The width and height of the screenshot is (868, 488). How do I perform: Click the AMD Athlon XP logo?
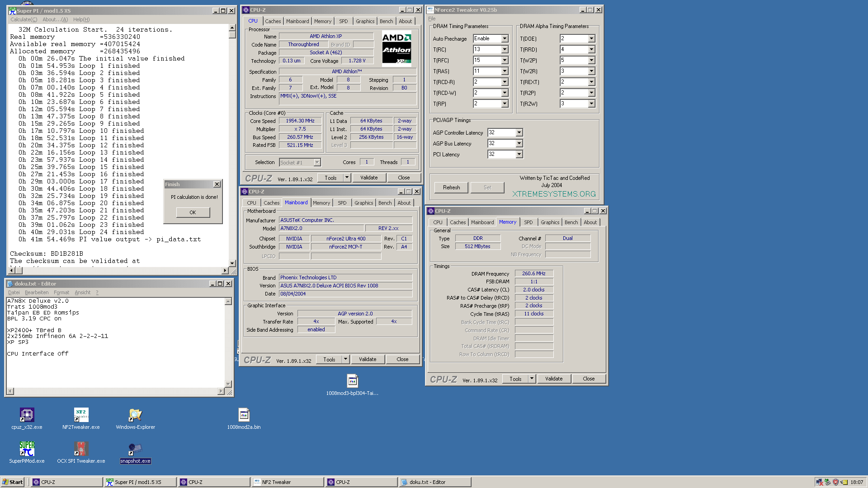(x=396, y=48)
